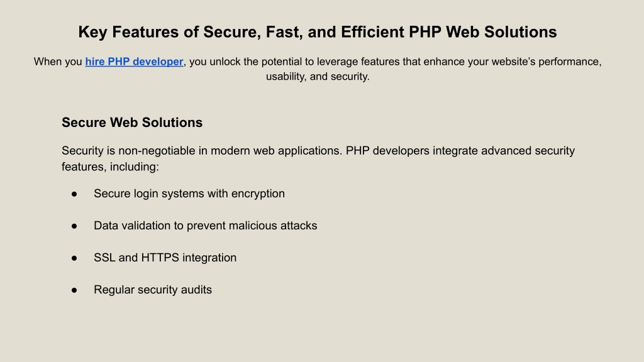
Task: Click the bullet dot beside "Secure login systems"
Action: (x=74, y=194)
